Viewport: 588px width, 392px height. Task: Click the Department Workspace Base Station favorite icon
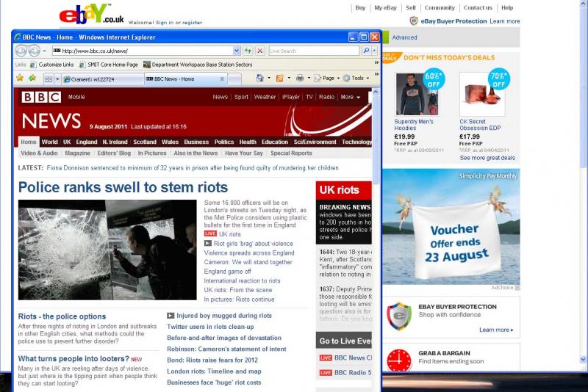pyautogui.click(x=146, y=65)
